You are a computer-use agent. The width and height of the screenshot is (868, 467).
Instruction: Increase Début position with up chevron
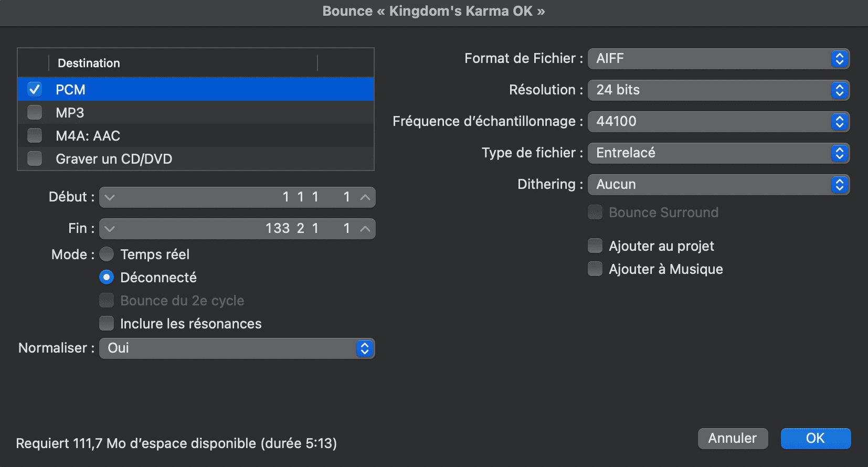click(x=365, y=197)
